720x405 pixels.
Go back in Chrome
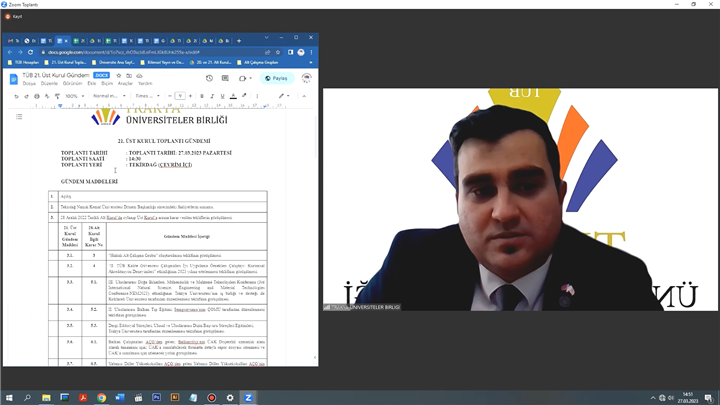point(10,52)
